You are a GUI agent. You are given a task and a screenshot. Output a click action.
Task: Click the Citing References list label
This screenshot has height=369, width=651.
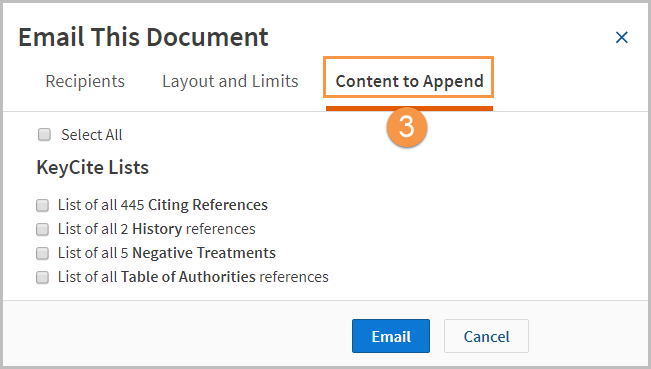(x=163, y=205)
